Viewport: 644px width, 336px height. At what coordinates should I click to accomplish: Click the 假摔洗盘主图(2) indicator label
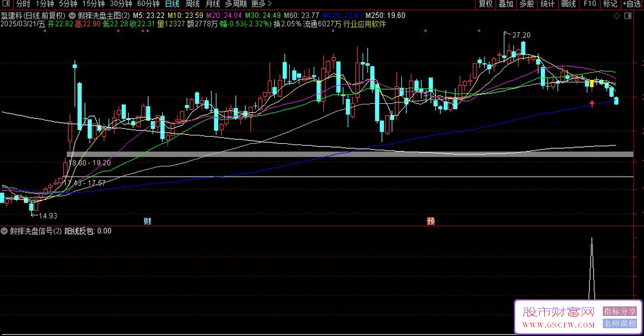[104, 15]
